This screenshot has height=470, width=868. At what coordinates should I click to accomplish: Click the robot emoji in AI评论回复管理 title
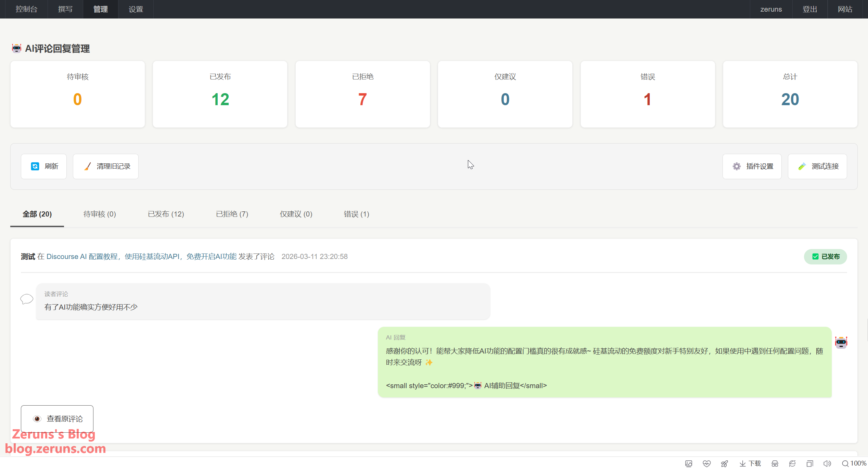click(x=16, y=49)
